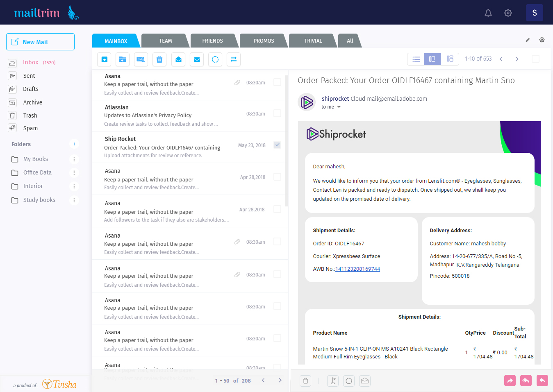Viewport: 553px width, 392px height.
Task: Add a new folder with plus icon
Action: (74, 144)
